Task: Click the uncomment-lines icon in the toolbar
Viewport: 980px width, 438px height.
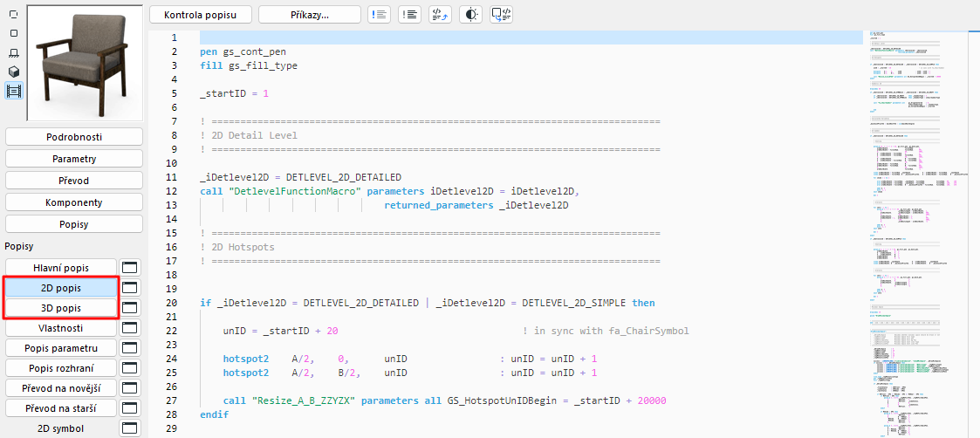Action: pos(409,14)
